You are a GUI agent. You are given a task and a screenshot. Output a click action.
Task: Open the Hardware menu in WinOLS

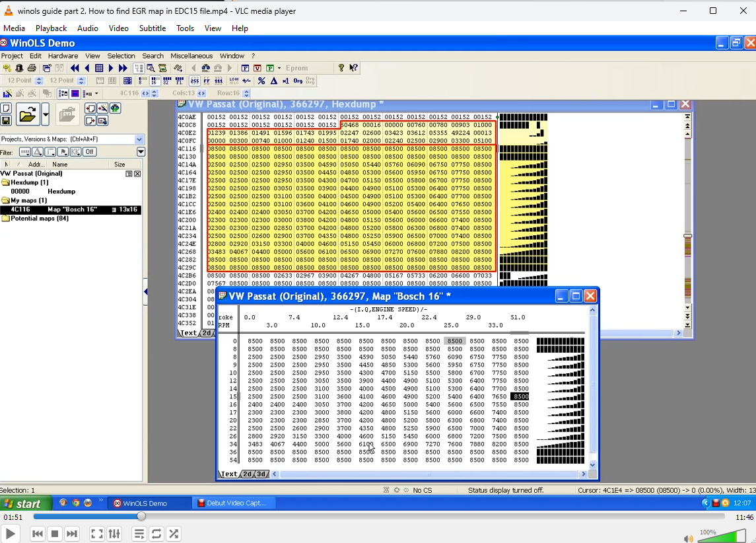63,56
